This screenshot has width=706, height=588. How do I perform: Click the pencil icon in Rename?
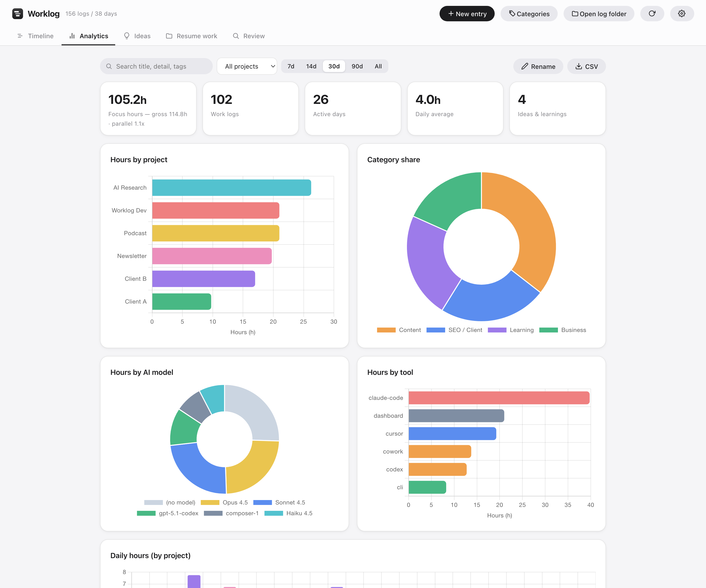524,67
